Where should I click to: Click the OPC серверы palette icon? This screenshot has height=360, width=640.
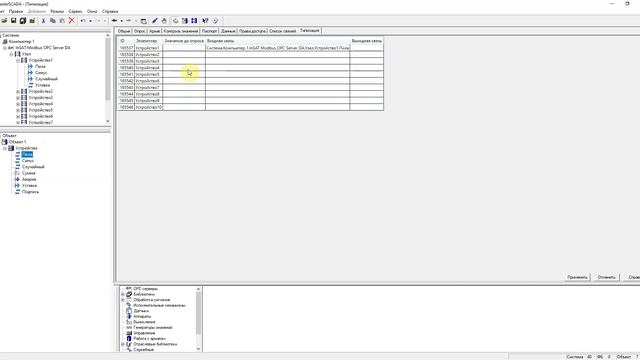129,289
